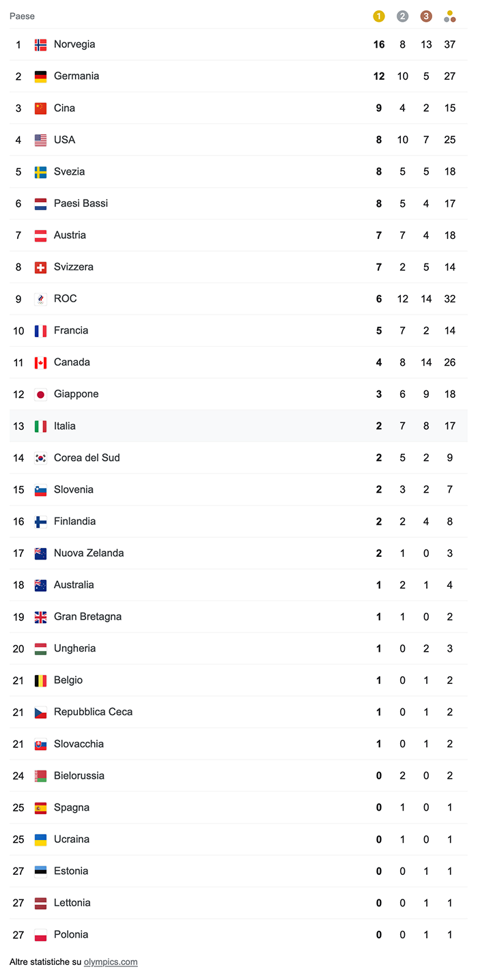Image resolution: width=478 pixels, height=980 pixels.
Task: Click the Germania country name
Action: (76, 76)
